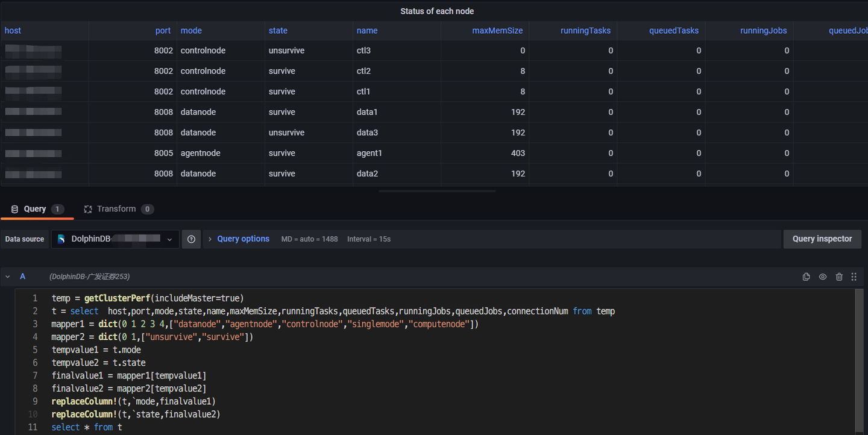The height and width of the screenshot is (435, 868).
Task: Click the database icon on the Query tab
Action: [x=14, y=209]
